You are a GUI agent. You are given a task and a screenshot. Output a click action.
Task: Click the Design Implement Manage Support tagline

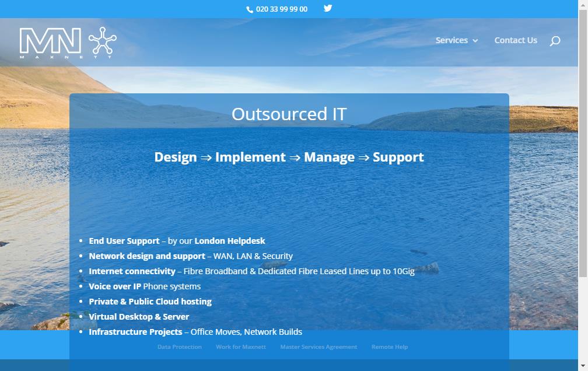pyautogui.click(x=289, y=157)
